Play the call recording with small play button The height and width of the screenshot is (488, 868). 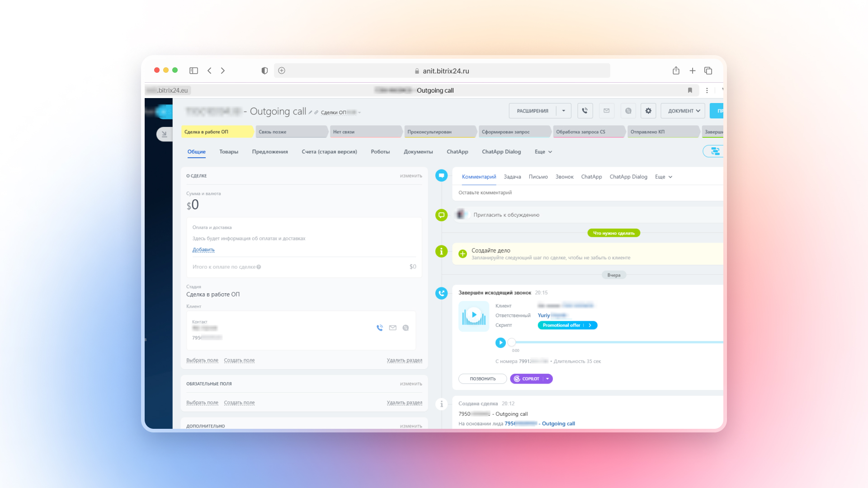coord(500,343)
